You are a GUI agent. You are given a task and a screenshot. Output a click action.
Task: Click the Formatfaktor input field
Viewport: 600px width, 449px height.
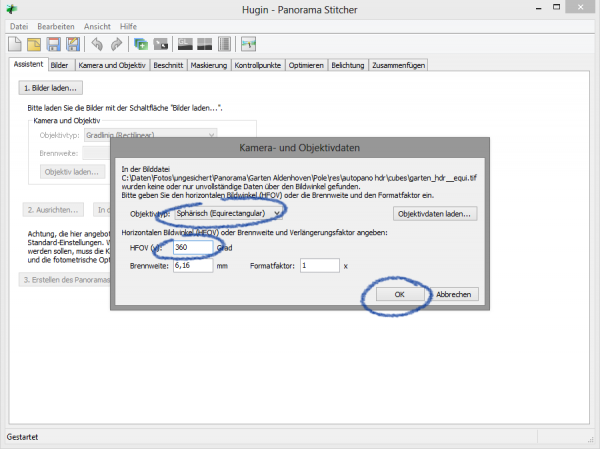(320, 265)
